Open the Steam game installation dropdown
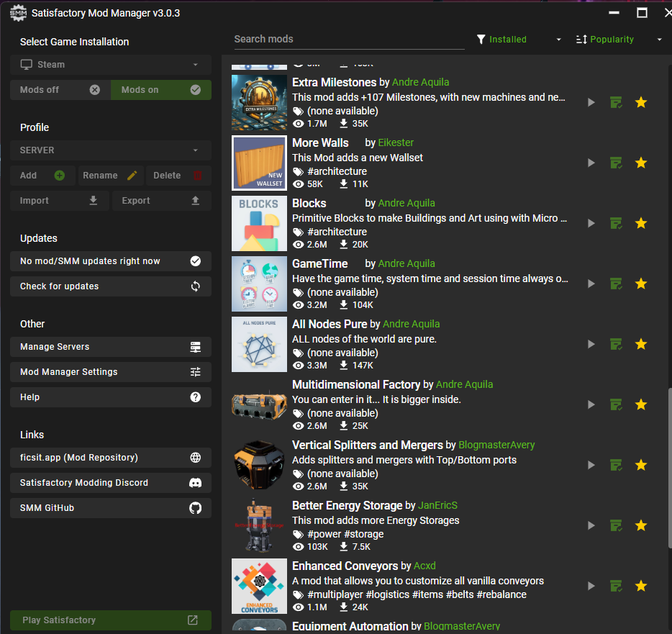 [x=111, y=65]
